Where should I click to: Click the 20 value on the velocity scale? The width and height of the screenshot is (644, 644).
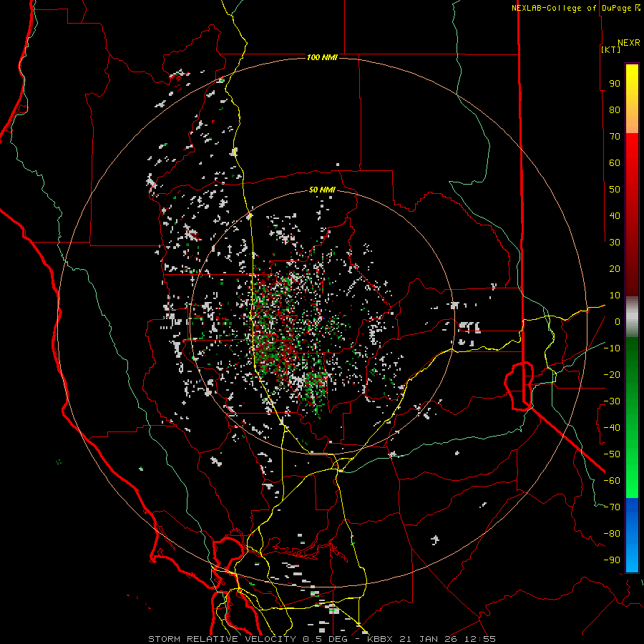click(615, 269)
